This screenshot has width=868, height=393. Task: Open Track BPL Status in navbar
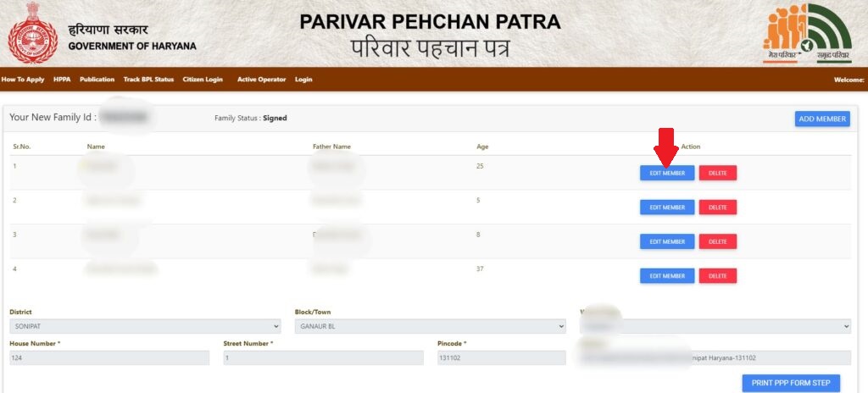[148, 79]
